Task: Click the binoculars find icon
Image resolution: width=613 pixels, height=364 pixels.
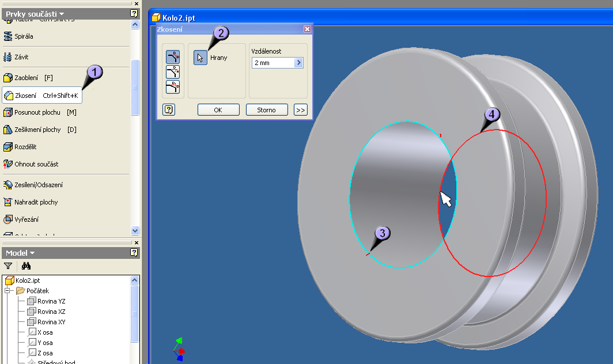Action: 26,266
